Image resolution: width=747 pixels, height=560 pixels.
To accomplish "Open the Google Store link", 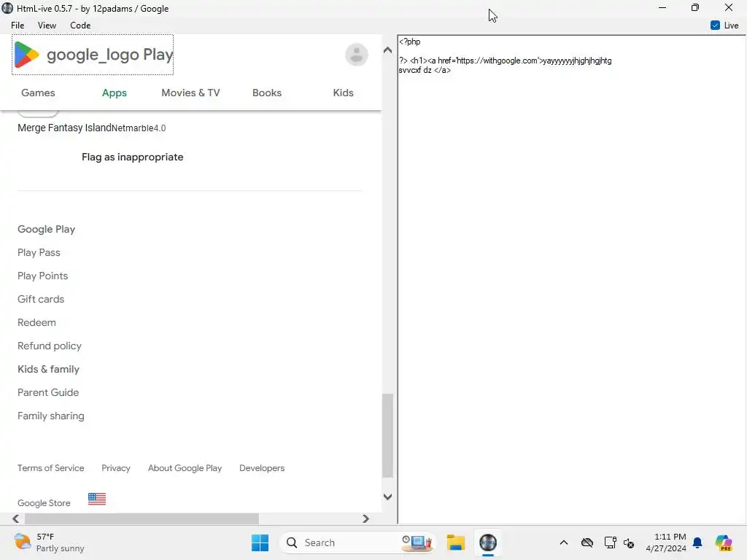I will point(44,503).
